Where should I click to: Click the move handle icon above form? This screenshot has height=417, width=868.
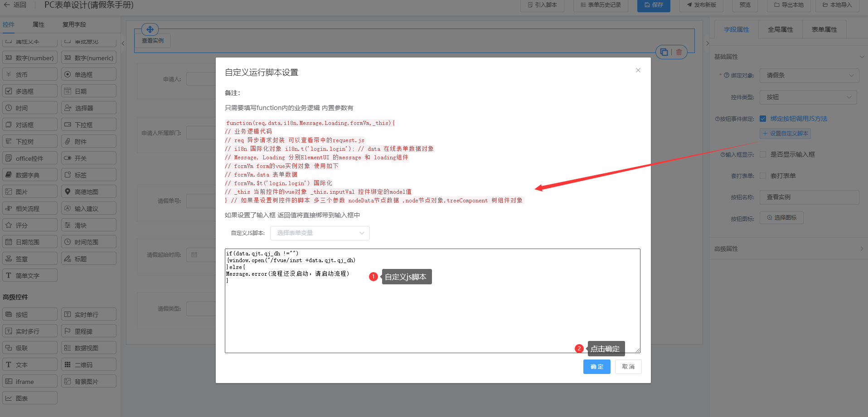click(x=150, y=29)
